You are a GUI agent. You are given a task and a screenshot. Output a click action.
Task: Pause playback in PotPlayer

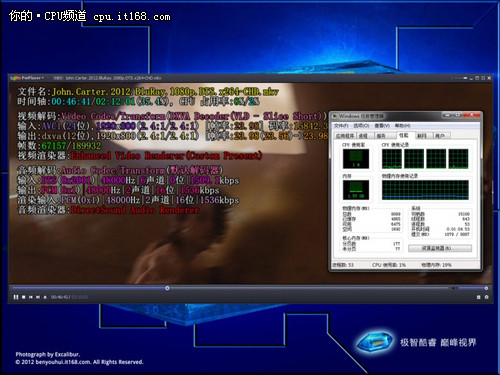(x=16, y=297)
